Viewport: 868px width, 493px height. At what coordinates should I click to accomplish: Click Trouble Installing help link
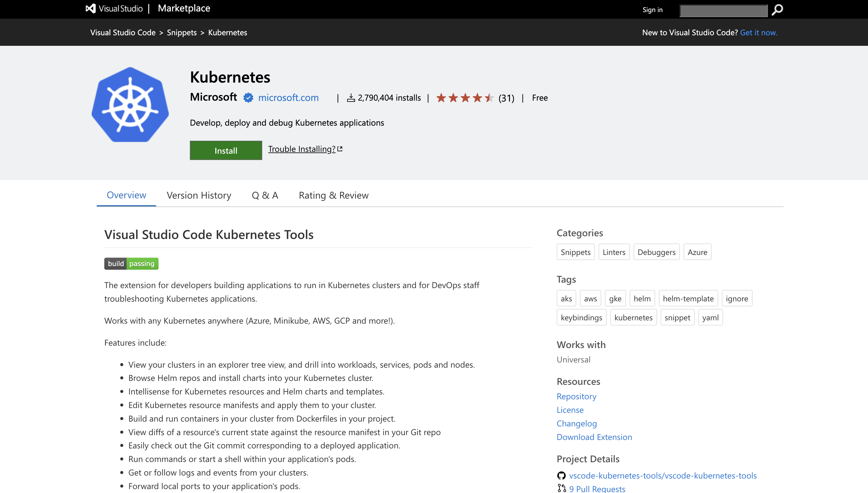[305, 149]
